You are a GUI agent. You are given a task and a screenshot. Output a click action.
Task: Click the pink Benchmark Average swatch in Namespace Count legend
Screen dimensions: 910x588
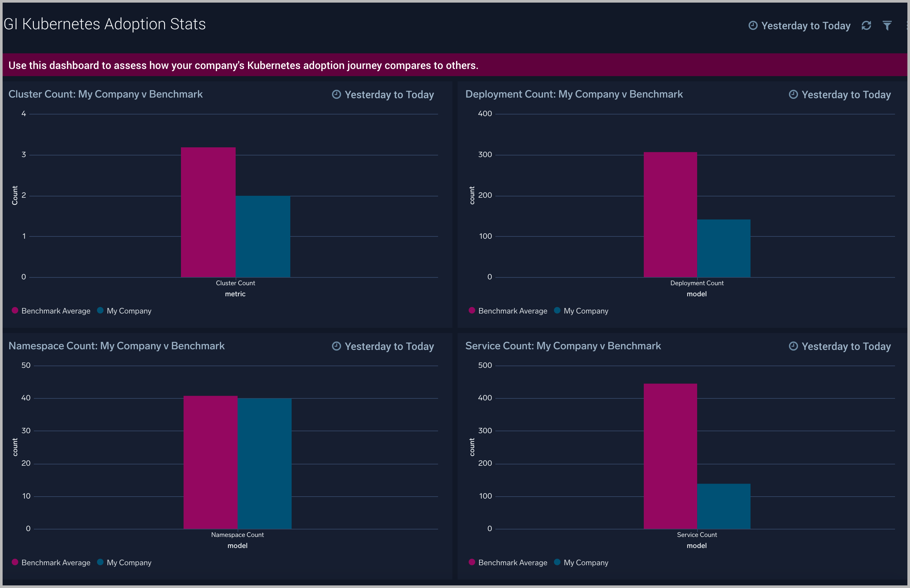point(15,562)
